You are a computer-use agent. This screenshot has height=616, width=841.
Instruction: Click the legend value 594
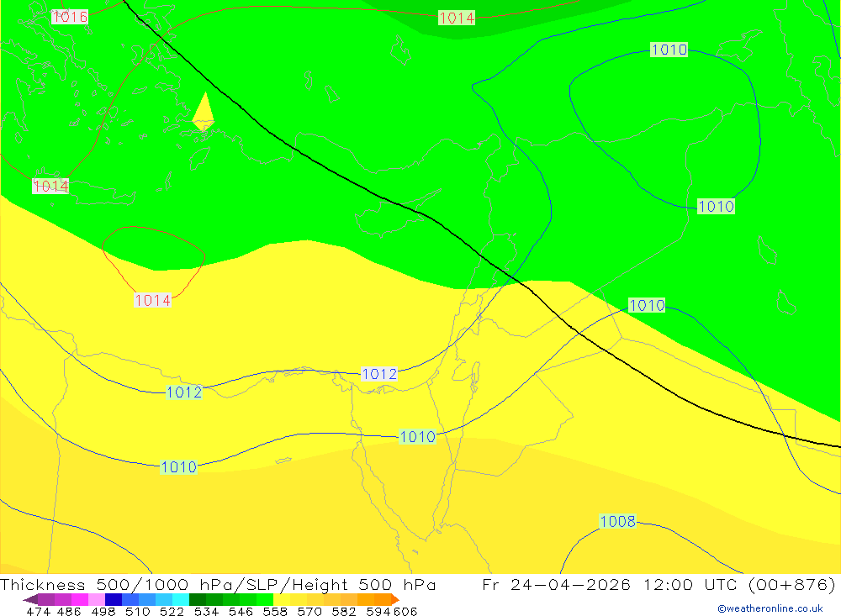[378, 611]
